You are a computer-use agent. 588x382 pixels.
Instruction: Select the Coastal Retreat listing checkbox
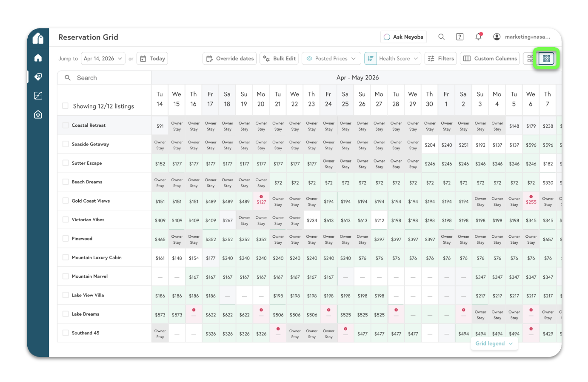click(x=65, y=125)
